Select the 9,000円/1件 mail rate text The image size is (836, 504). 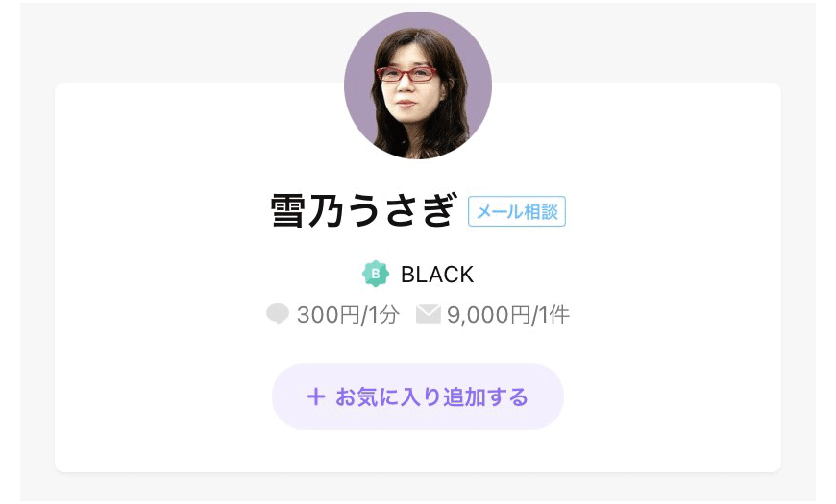(x=508, y=315)
